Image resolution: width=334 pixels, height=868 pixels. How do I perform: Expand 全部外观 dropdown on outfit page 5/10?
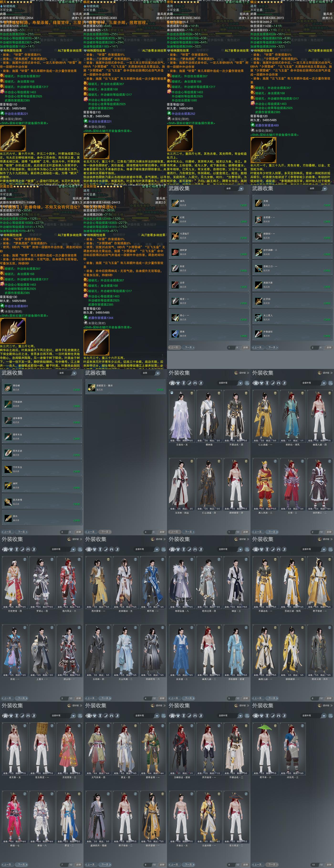coord(230,550)
